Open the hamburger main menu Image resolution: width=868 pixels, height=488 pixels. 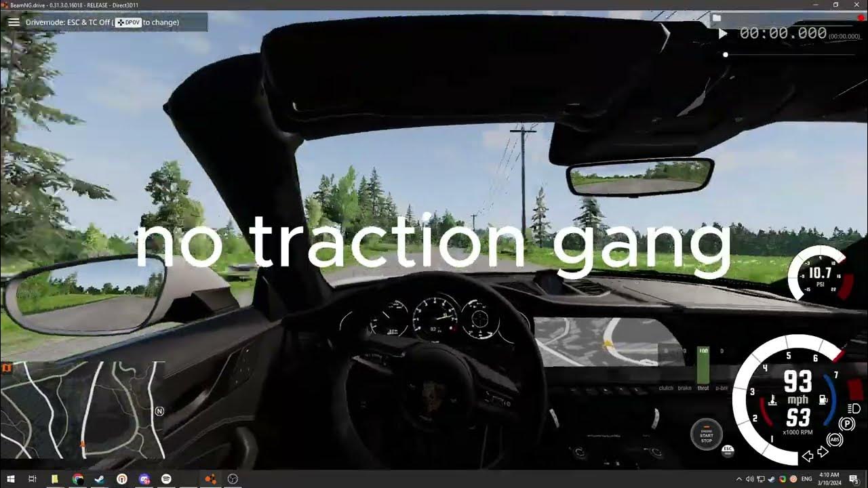(14, 22)
